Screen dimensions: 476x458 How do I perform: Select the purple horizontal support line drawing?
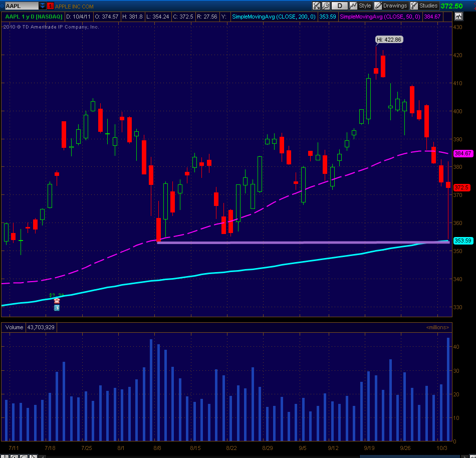pos(303,243)
